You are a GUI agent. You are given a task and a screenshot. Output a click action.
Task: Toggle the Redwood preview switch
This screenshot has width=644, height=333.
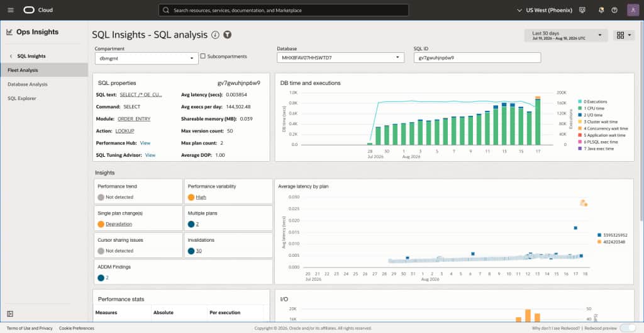(627, 328)
